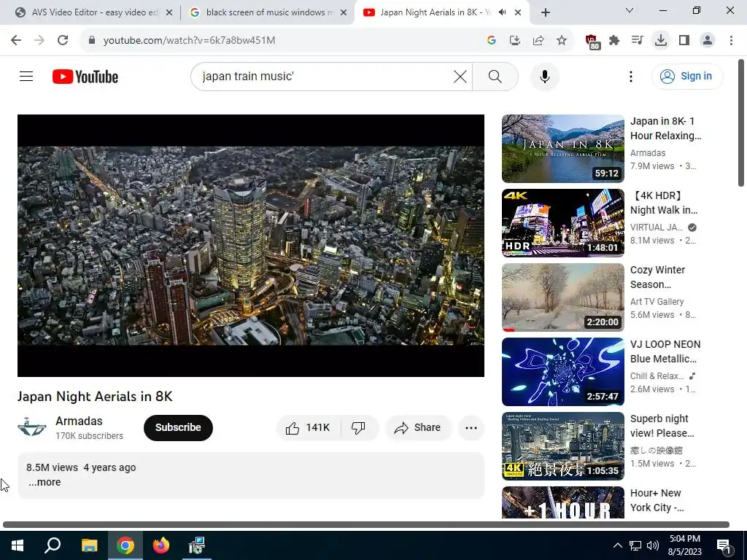Open Chrome profile avatar
Viewport: 747px width, 560px height.
[x=708, y=40]
